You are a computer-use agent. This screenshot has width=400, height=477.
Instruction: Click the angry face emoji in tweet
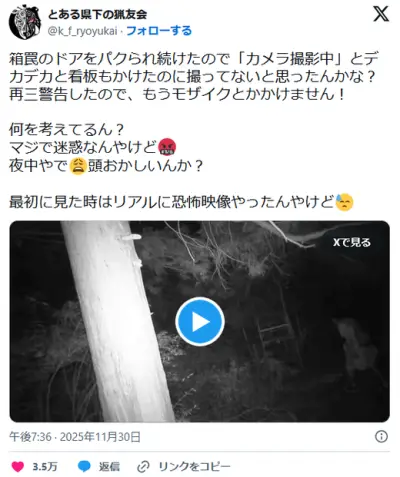pos(167,147)
